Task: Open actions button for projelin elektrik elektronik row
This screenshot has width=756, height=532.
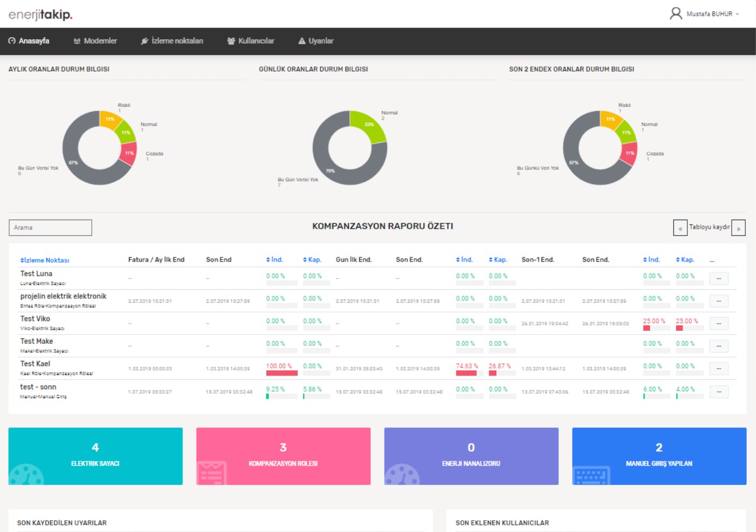Action: point(719,301)
